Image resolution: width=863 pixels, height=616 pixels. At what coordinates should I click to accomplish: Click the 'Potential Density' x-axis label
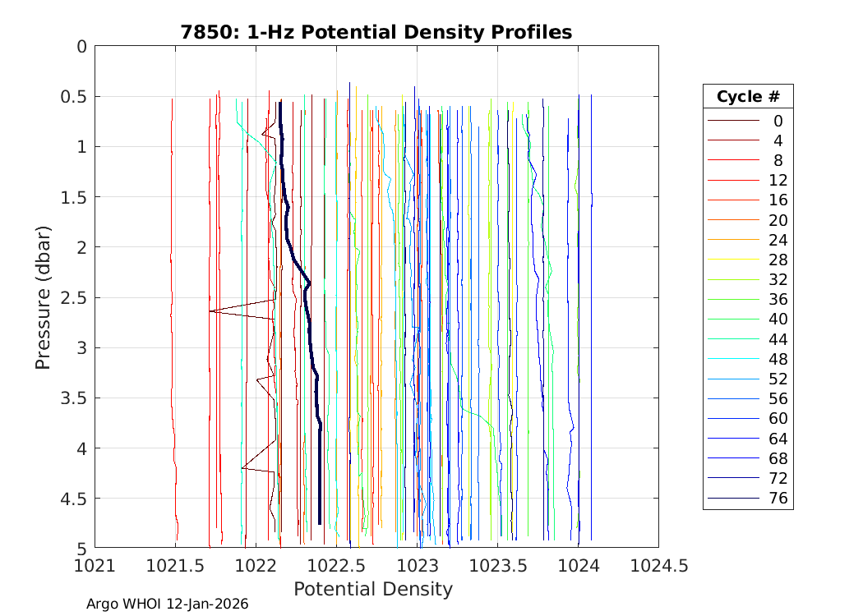372,589
